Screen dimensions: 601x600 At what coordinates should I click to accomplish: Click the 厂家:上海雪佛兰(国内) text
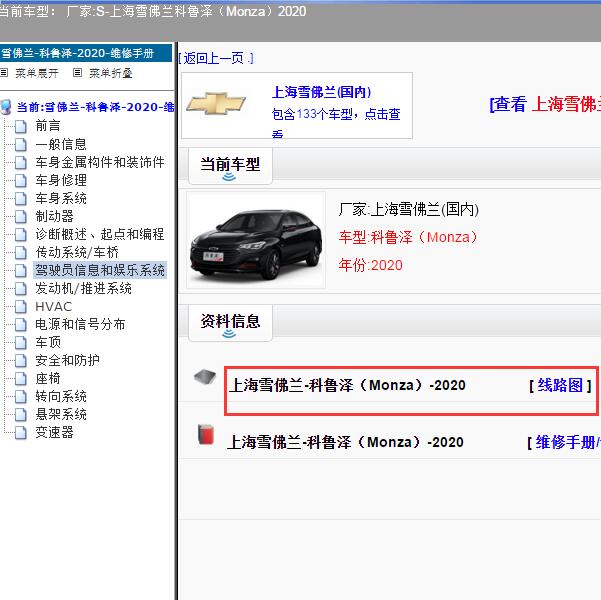(409, 210)
